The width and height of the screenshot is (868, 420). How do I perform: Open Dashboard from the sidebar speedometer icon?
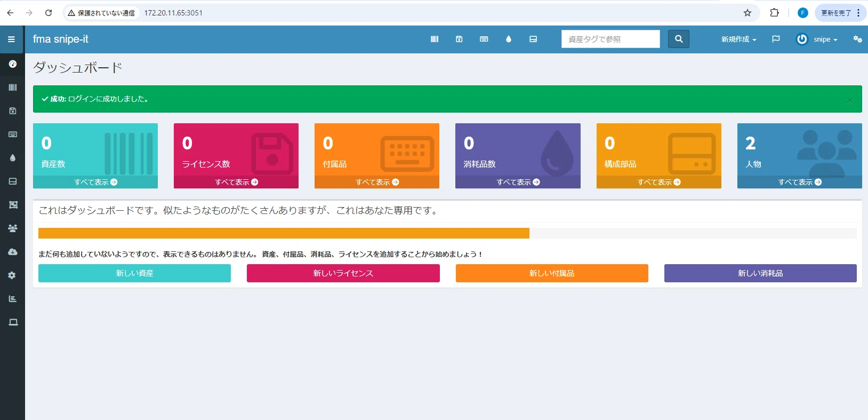click(x=13, y=64)
